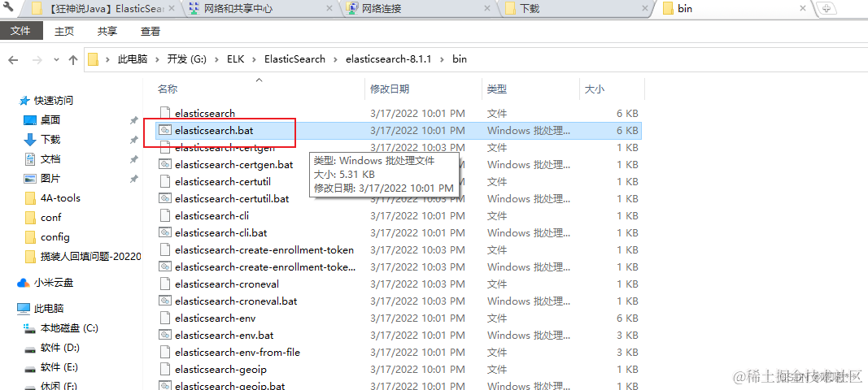The image size is (868, 390).
Task: Click the elasticsearch-certgen.bat file icon
Action: point(164,164)
